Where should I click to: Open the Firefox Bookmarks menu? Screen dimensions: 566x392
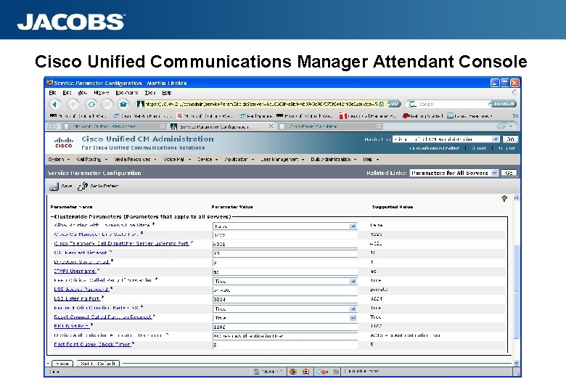pyautogui.click(x=127, y=93)
